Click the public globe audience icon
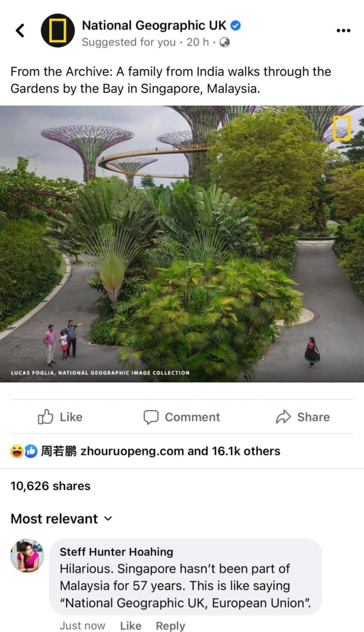 pyautogui.click(x=225, y=42)
